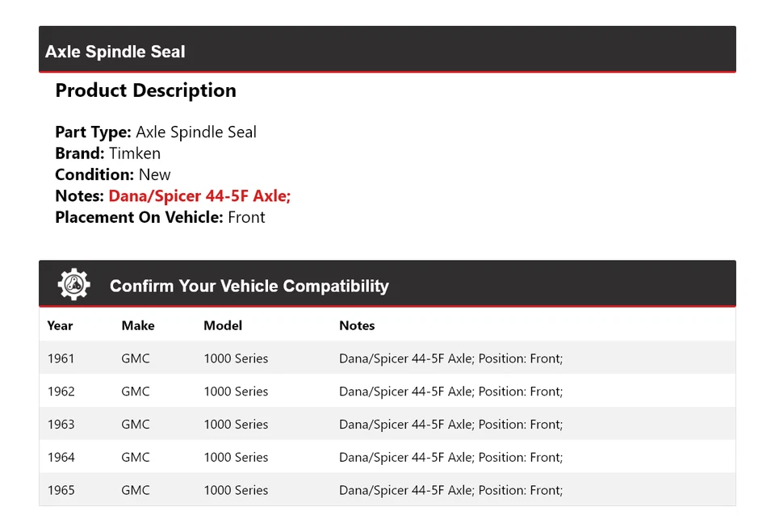The height and width of the screenshot is (532, 775).
Task: Select the Make column header
Action: 138,325
